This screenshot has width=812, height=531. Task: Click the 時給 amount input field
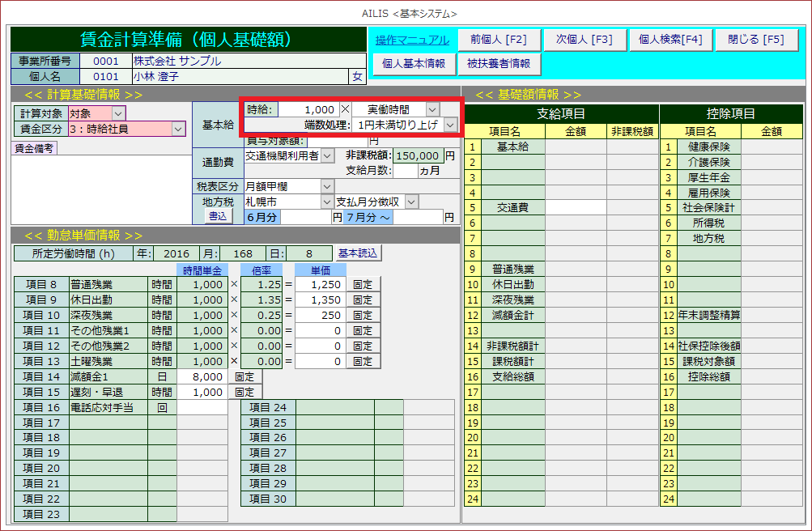(308, 109)
